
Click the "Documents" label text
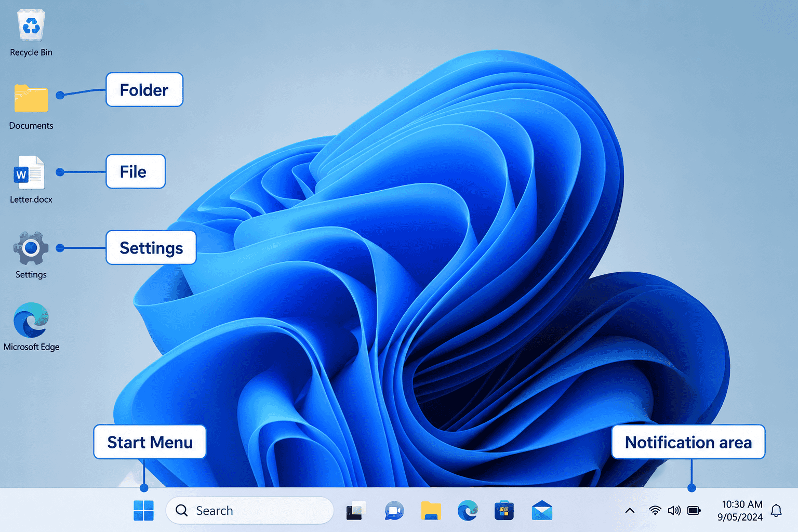click(x=31, y=126)
